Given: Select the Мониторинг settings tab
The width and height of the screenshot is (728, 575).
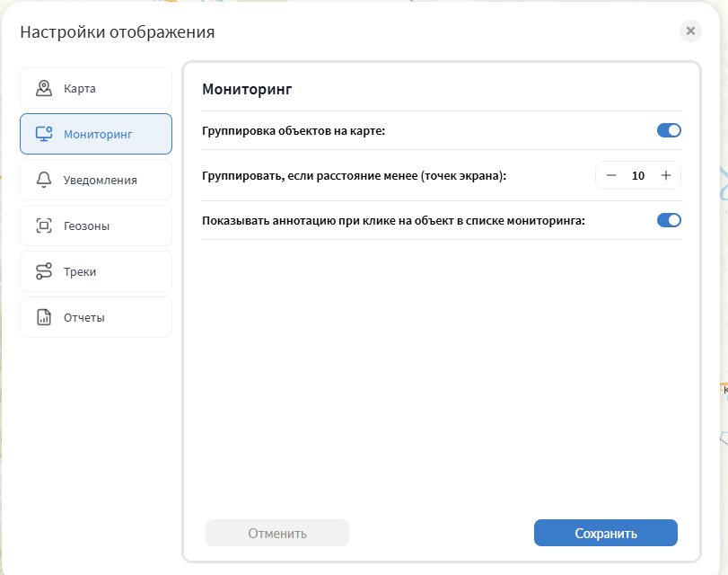Looking at the screenshot, I should [96, 134].
